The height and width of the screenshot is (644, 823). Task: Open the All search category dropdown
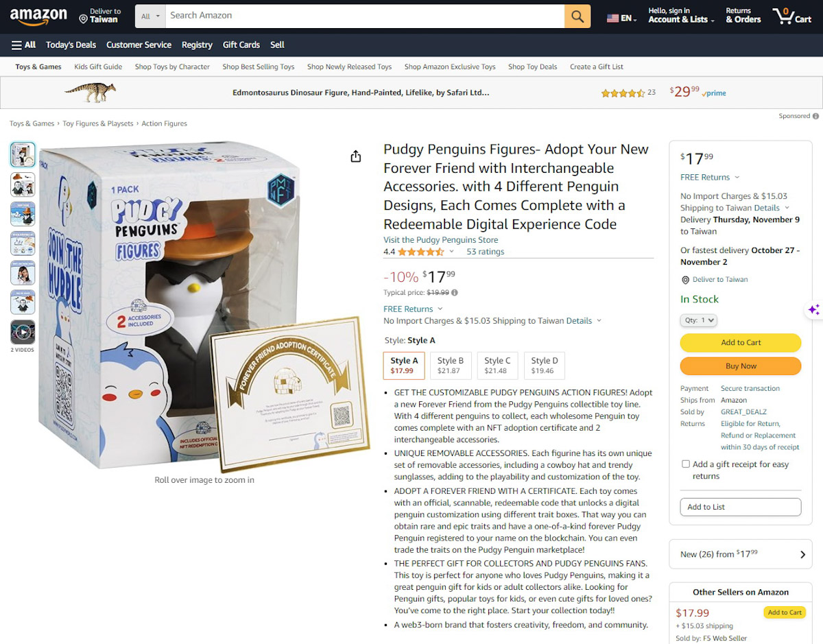(150, 16)
